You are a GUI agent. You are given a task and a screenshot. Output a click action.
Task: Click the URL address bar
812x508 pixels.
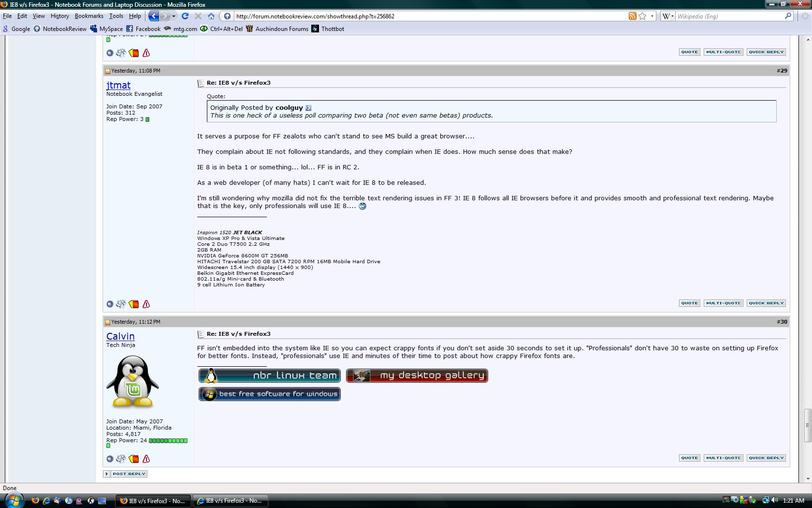coord(430,16)
